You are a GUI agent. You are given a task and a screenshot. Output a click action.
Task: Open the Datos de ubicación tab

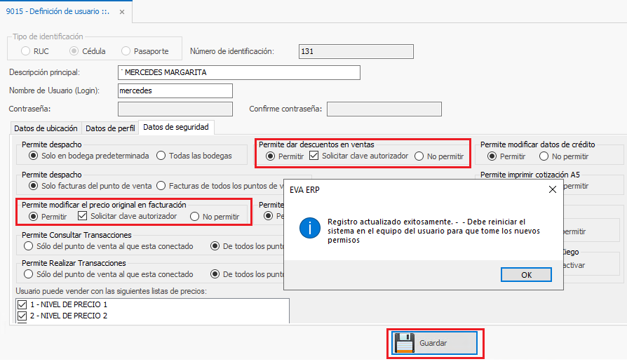pos(46,128)
